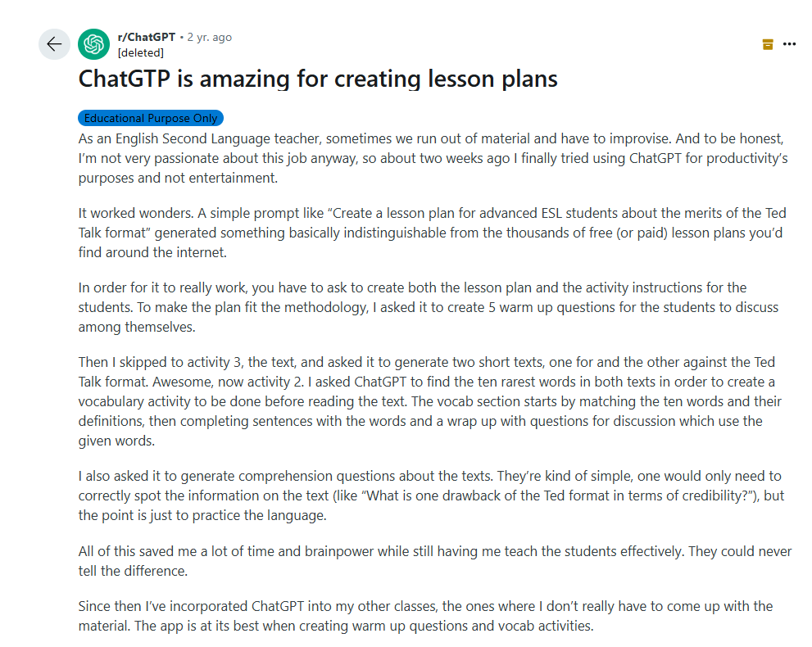The height and width of the screenshot is (647, 812).
Task: Open the three-dot post options menu
Action: (x=789, y=44)
